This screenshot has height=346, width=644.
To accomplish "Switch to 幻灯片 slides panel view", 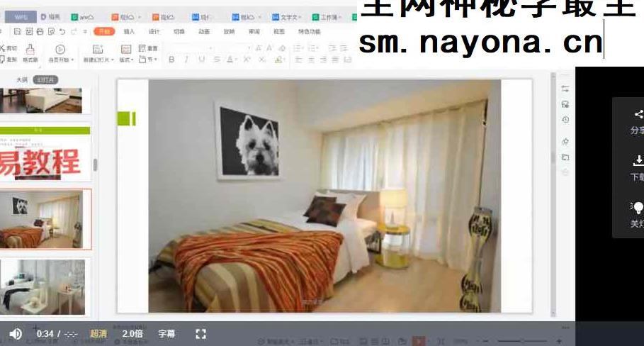I will (45, 79).
